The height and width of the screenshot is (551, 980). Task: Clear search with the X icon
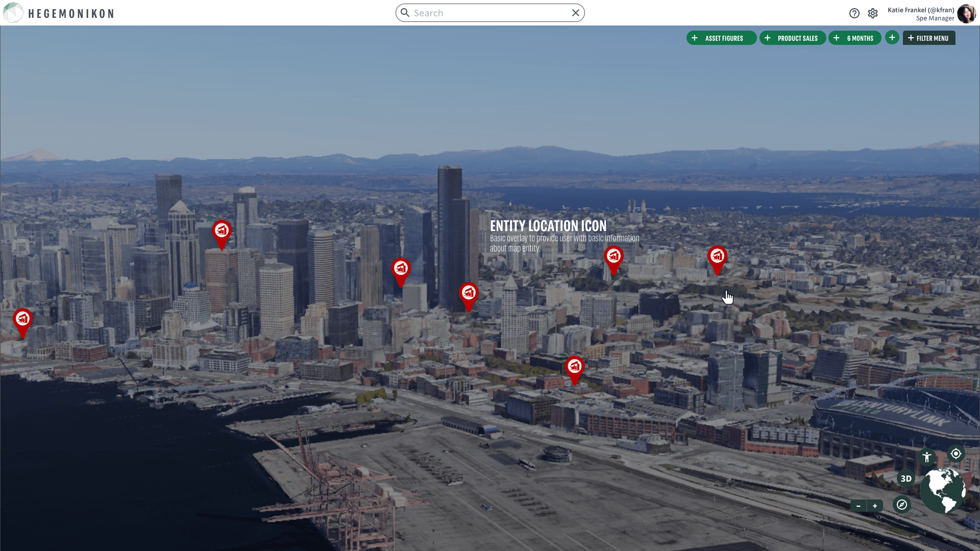click(x=576, y=13)
